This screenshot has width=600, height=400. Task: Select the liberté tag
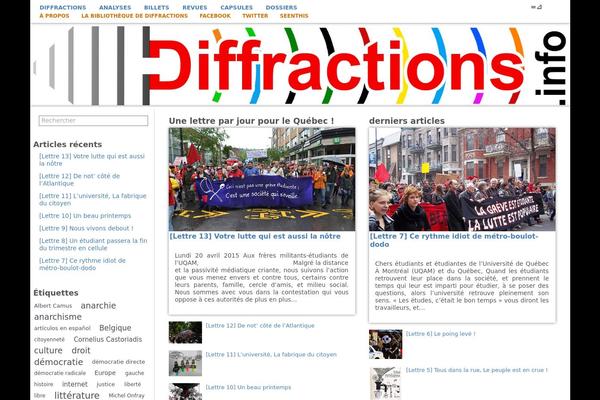coord(132,384)
